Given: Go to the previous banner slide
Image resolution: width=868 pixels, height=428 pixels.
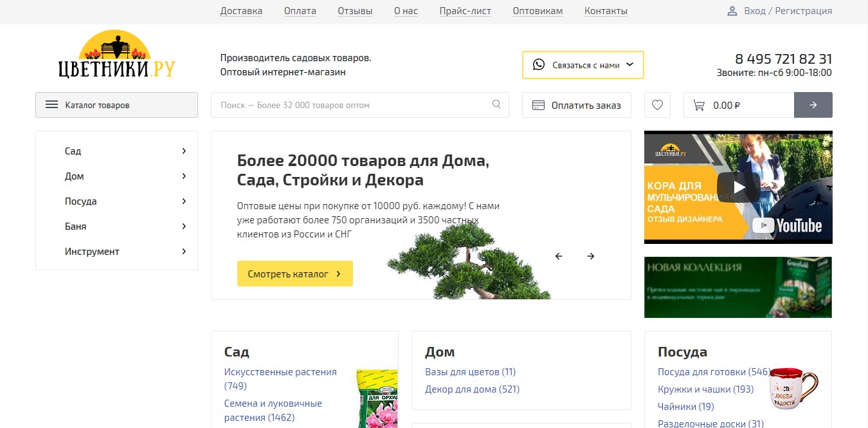Looking at the screenshot, I should pos(559,256).
